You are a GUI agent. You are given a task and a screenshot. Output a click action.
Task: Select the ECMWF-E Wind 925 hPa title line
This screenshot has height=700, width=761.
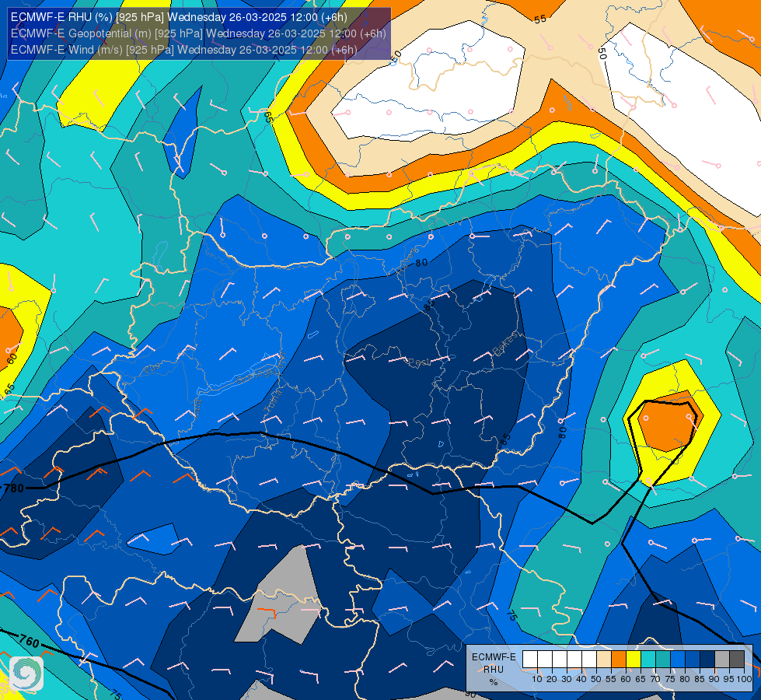[x=184, y=50]
